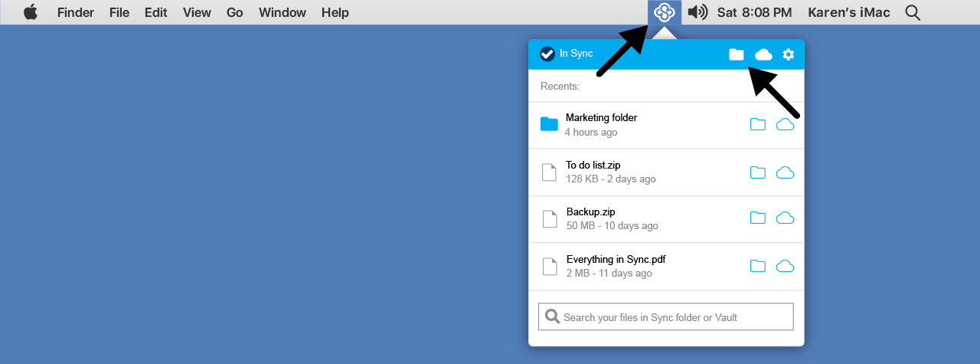The image size is (980, 364).
Task: Open Sync settings gear
Action: click(789, 54)
